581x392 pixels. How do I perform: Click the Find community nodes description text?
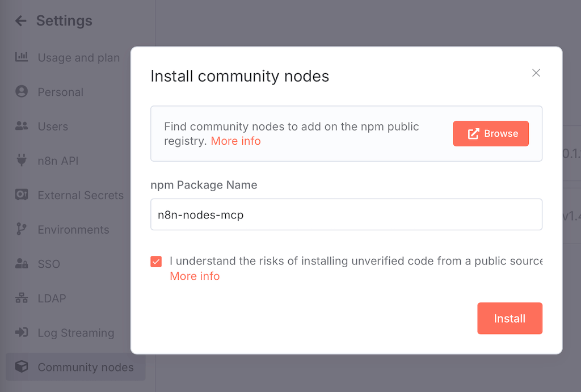pos(292,133)
